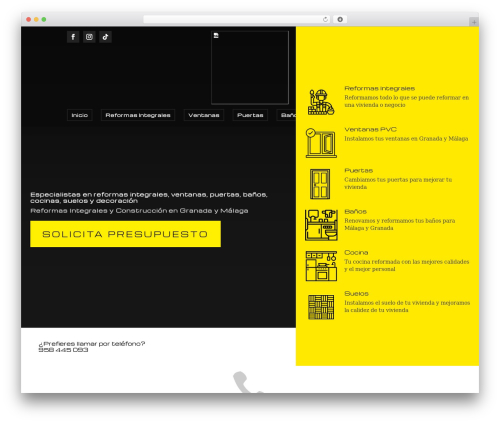Image resolution: width=500 pixels, height=423 pixels.
Task: Open the Reformas Integrales menu item
Action: (x=138, y=115)
